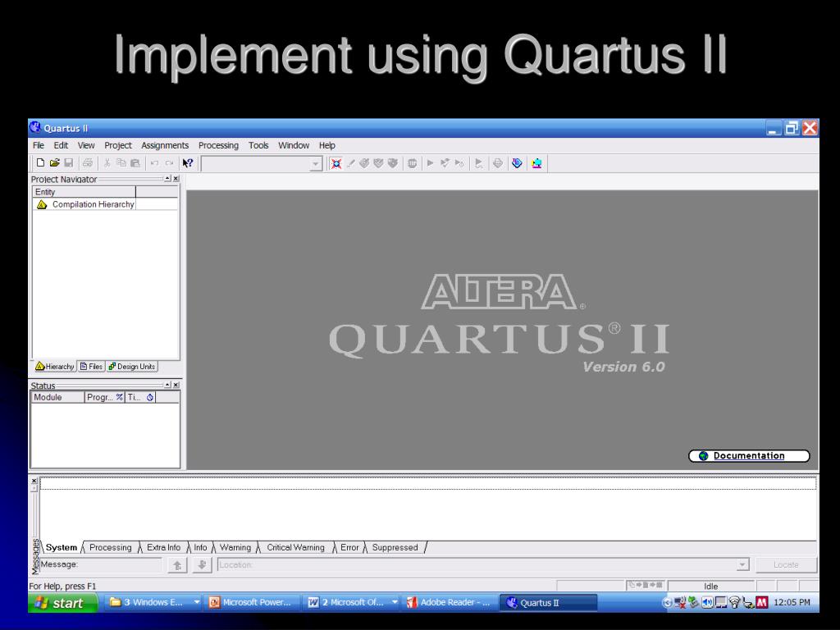Image resolution: width=840 pixels, height=630 pixels.
Task: Click the Entity column header
Action: pyautogui.click(x=84, y=192)
